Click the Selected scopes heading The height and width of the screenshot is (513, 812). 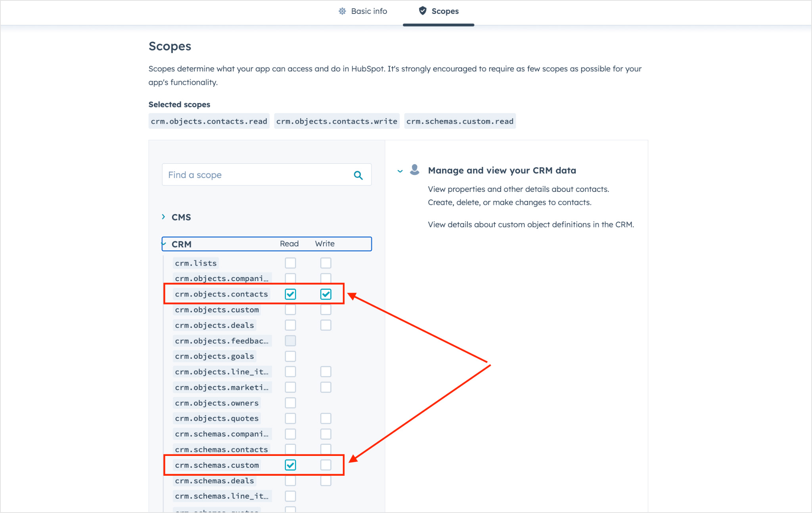pos(179,104)
